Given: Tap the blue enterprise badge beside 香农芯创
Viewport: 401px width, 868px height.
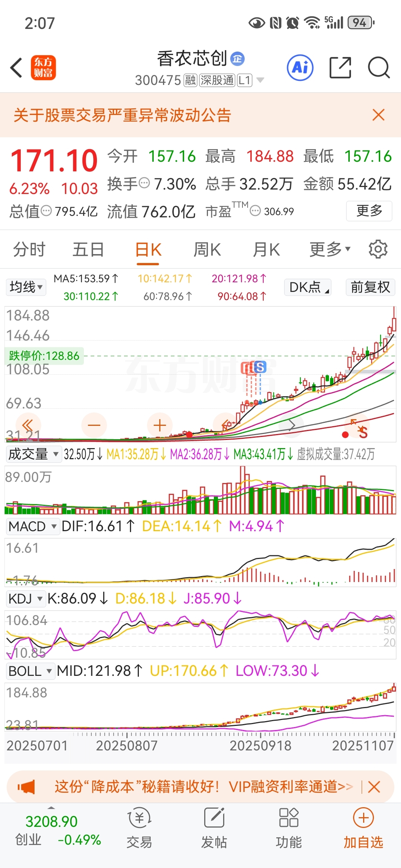Looking at the screenshot, I should (x=237, y=59).
